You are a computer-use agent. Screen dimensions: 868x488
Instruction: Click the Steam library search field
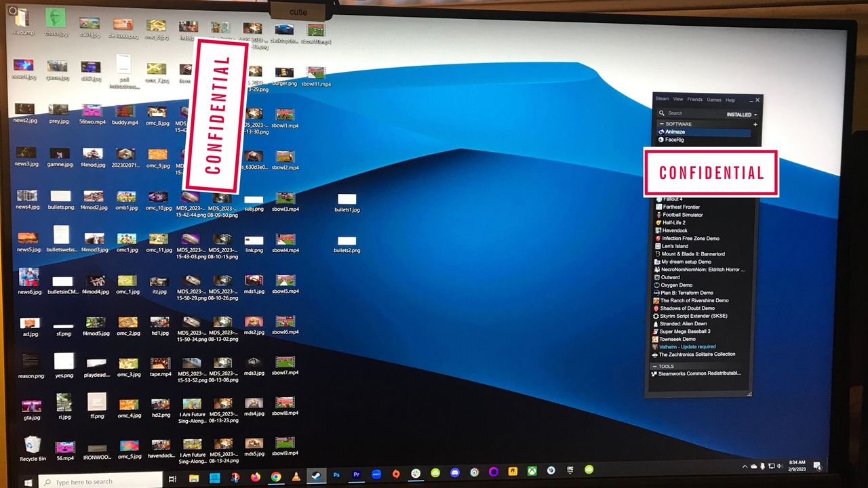690,113
